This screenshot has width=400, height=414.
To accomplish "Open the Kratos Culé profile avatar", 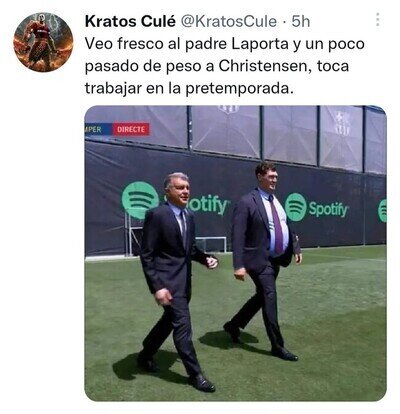I will tap(43, 42).
